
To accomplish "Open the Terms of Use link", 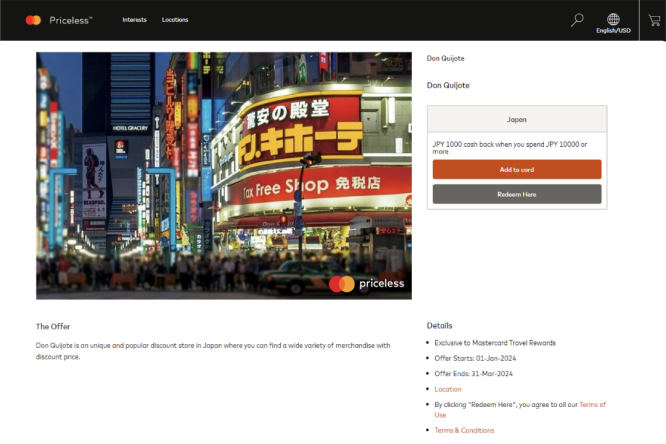I will 520,410.
